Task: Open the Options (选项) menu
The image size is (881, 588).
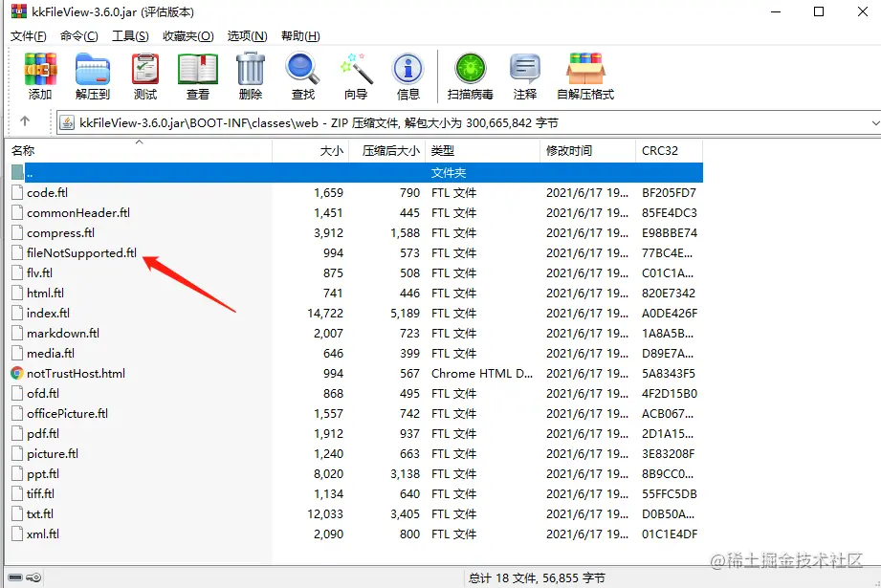Action: (247, 36)
